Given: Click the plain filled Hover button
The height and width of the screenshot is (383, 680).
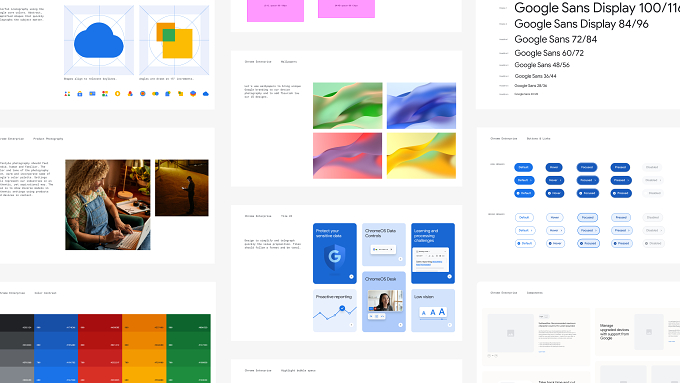Looking at the screenshot, I should point(554,167).
